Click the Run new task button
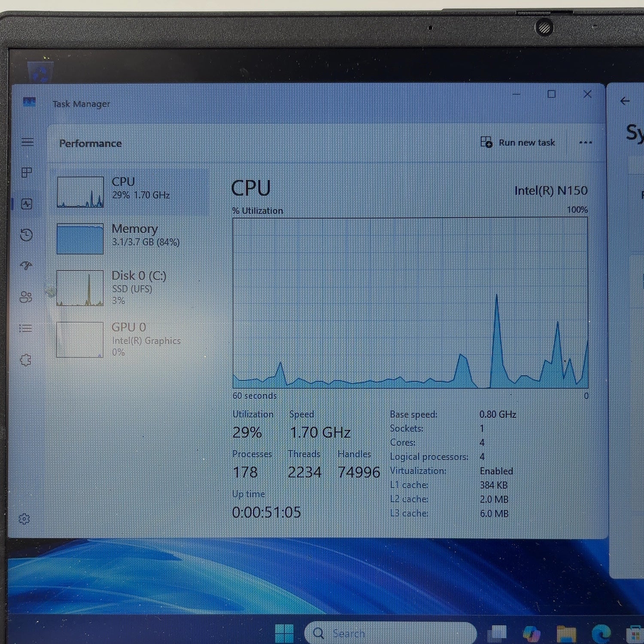644x644 pixels. [x=517, y=142]
